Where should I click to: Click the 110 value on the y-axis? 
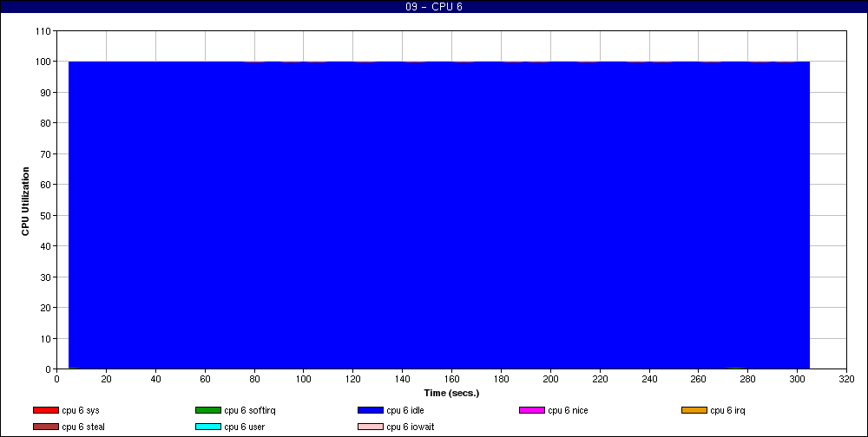coord(44,31)
